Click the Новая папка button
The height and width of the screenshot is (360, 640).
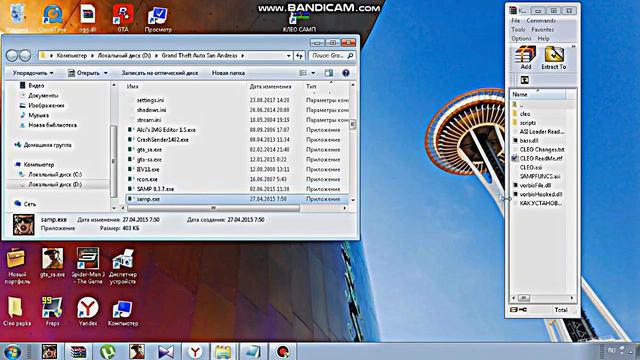228,73
